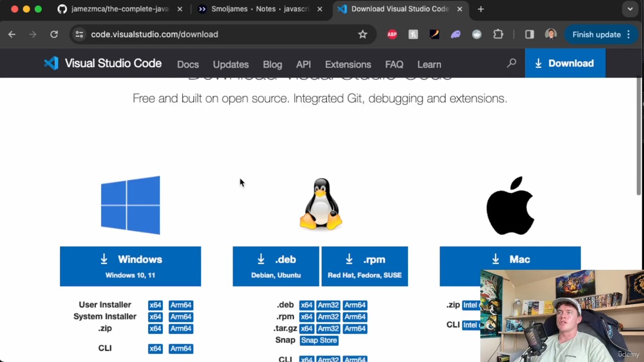Image resolution: width=644 pixels, height=362 pixels.
Task: Close the Smoljames Notes tab
Action: point(319,9)
